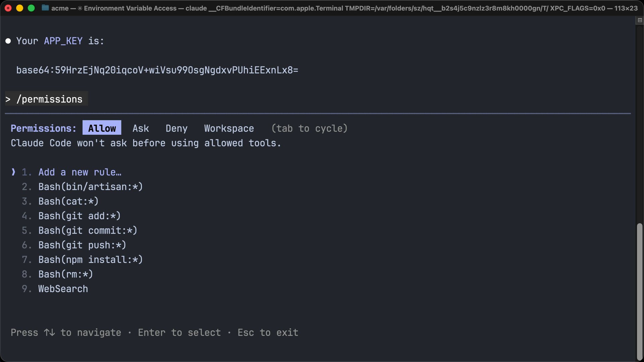Select the Bash(npm install:*) rule
The width and height of the screenshot is (644, 362).
[x=90, y=259]
